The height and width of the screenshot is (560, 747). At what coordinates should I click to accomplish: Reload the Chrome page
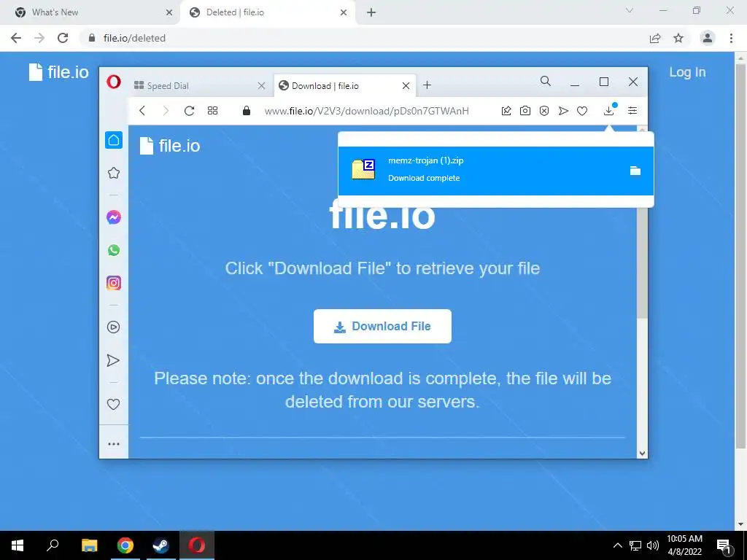pyautogui.click(x=63, y=38)
